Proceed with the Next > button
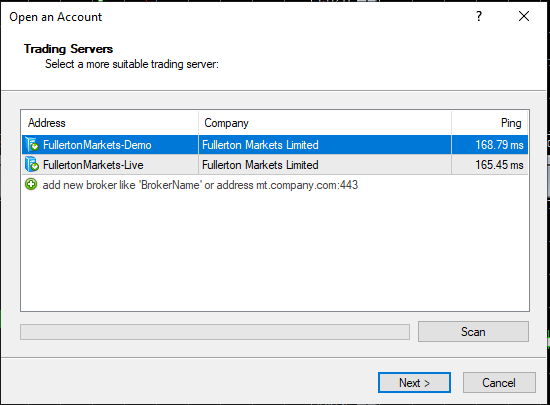This screenshot has width=550, height=405. [x=414, y=383]
